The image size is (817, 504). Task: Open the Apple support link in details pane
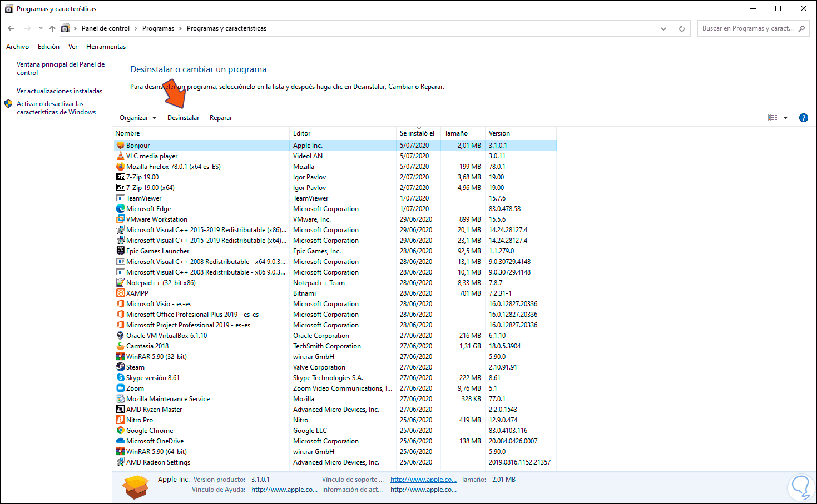(x=423, y=480)
